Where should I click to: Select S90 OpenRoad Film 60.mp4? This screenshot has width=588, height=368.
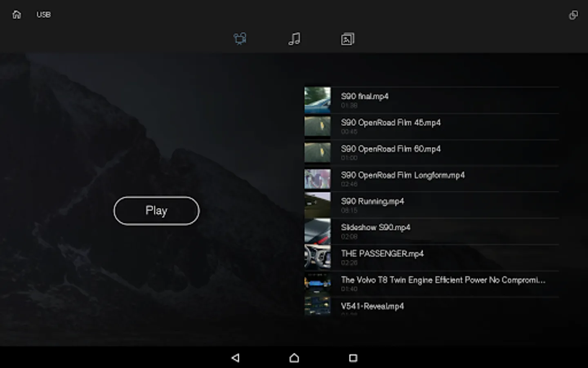click(x=391, y=149)
